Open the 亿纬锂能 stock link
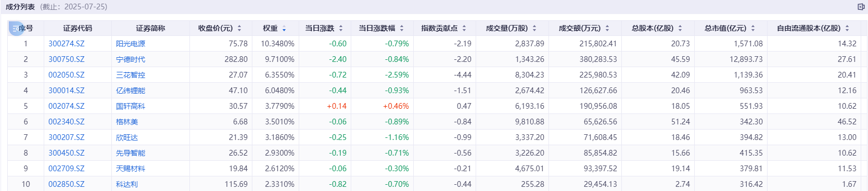Screen dimensions: 868x191 tap(131, 91)
